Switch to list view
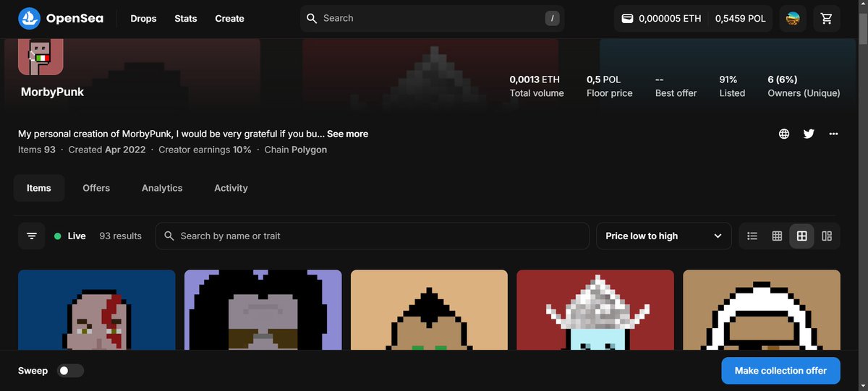The height and width of the screenshot is (391, 868). (x=752, y=236)
